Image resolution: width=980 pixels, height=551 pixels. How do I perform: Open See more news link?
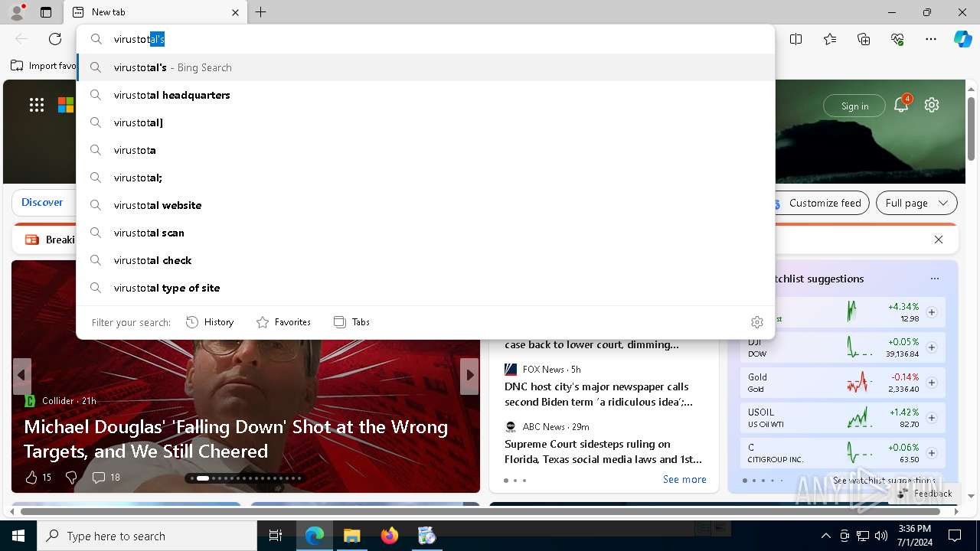[684, 479]
